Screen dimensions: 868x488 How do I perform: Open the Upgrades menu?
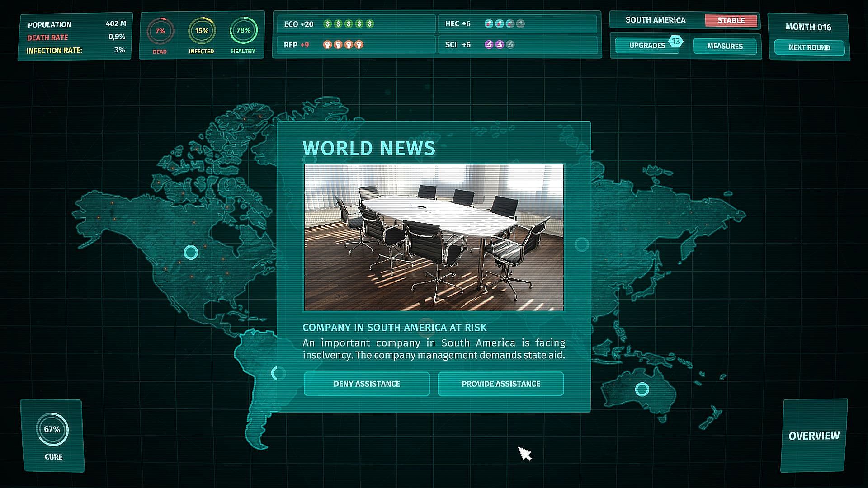(x=647, y=46)
